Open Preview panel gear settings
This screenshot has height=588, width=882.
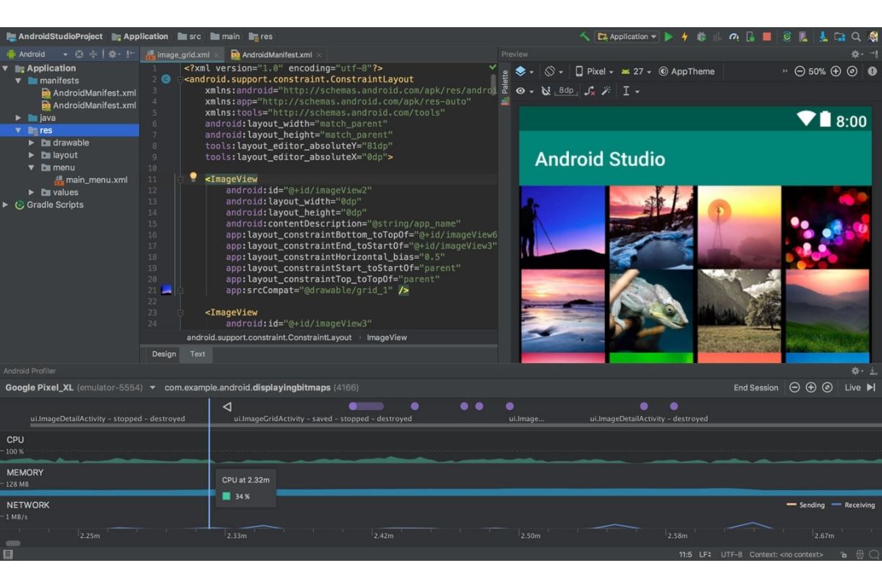857,54
